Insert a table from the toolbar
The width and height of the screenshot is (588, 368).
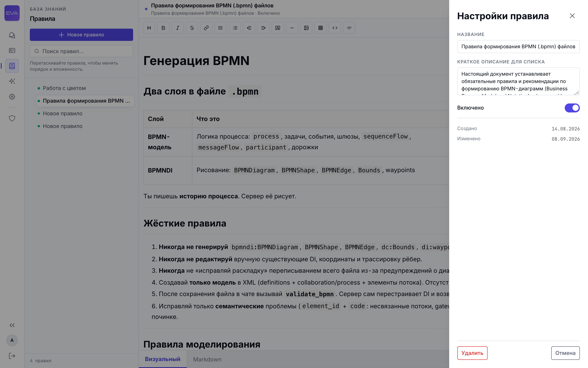321,28
